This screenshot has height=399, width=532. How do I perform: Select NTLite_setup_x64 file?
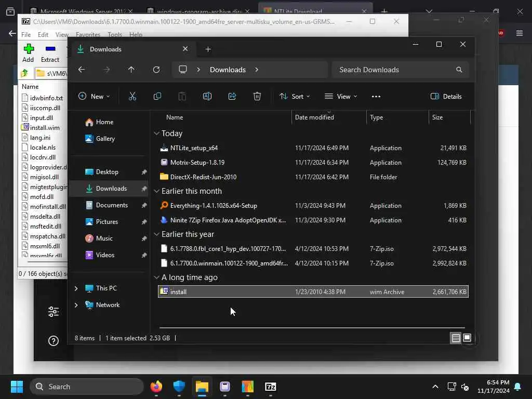click(x=313, y=148)
